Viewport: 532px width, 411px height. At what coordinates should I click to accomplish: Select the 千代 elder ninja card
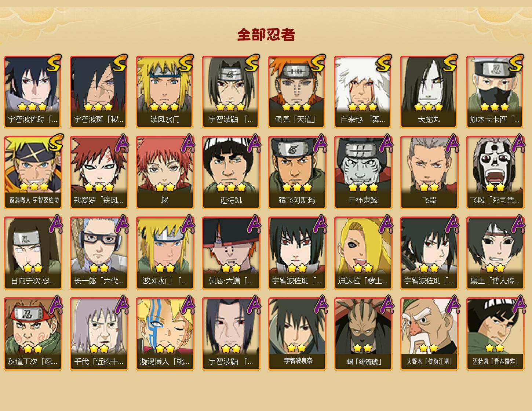(x=99, y=334)
